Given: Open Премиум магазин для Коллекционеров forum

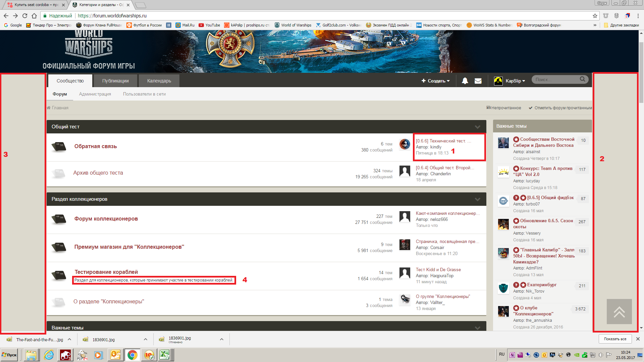Looking at the screenshot, I should click(x=129, y=247).
